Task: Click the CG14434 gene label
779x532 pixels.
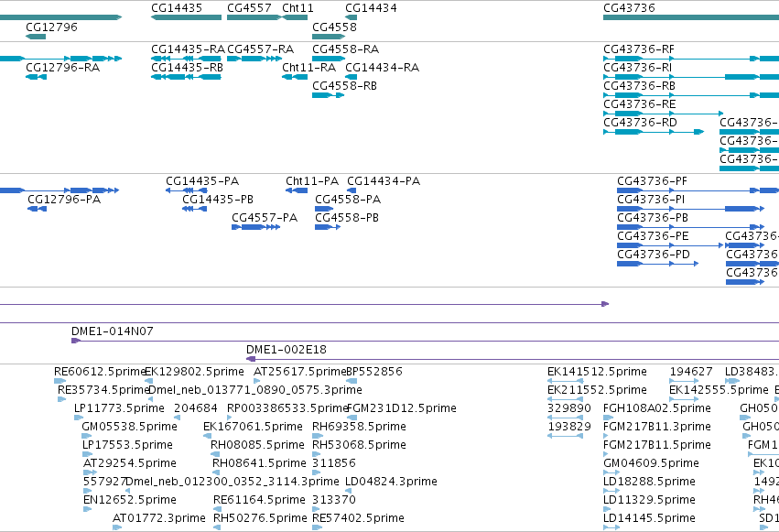Action: click(x=371, y=8)
